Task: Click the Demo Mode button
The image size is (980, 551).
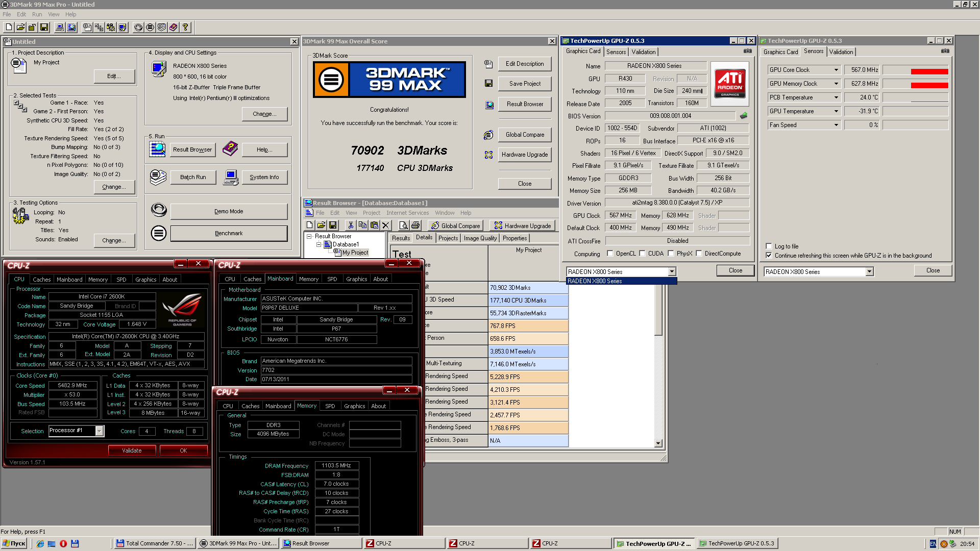Action: [229, 212]
